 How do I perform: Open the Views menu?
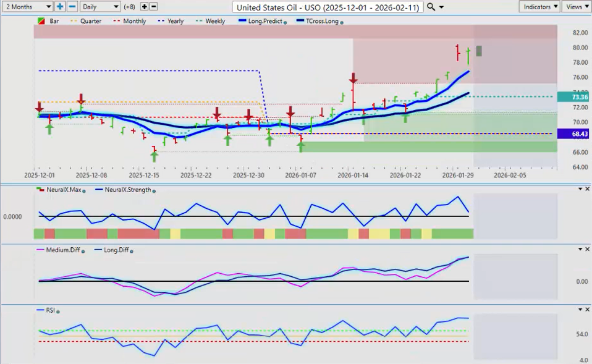click(x=577, y=6)
